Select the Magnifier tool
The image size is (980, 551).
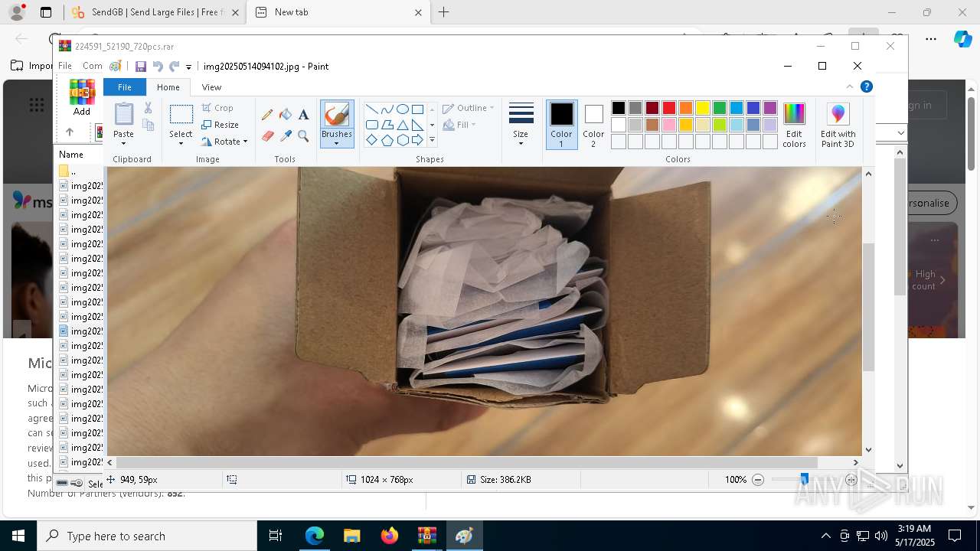click(x=303, y=136)
